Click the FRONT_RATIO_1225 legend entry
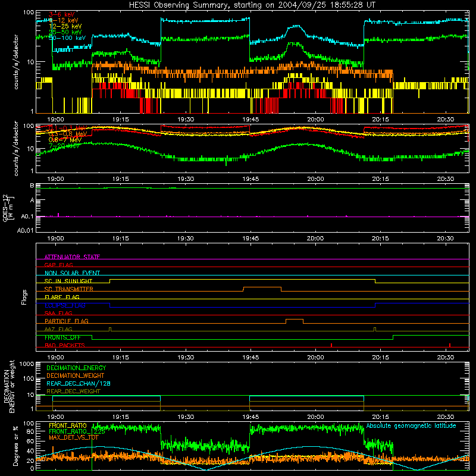Viewport: 476px width, 476px height. 77,431
